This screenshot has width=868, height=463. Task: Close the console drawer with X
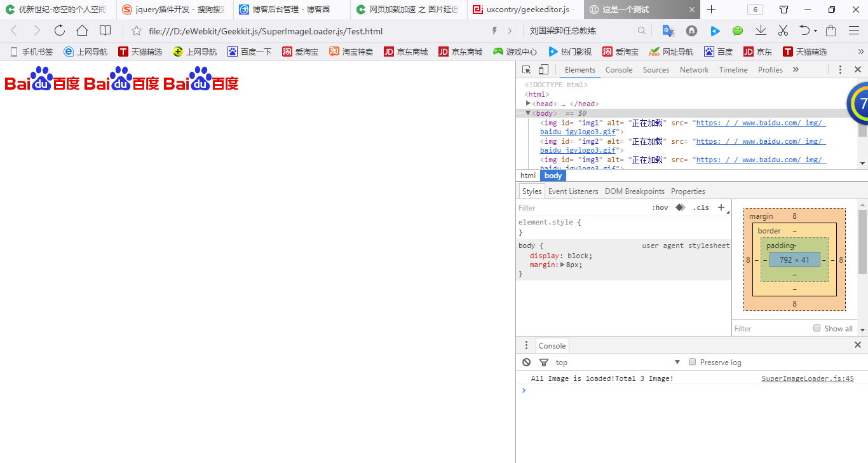point(858,345)
